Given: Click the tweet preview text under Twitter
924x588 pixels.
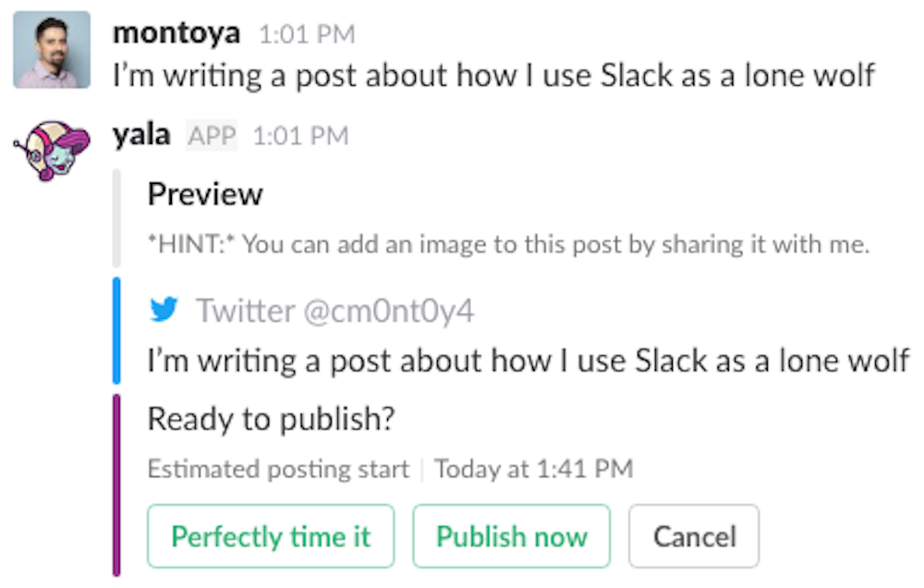Looking at the screenshot, I should tap(529, 361).
